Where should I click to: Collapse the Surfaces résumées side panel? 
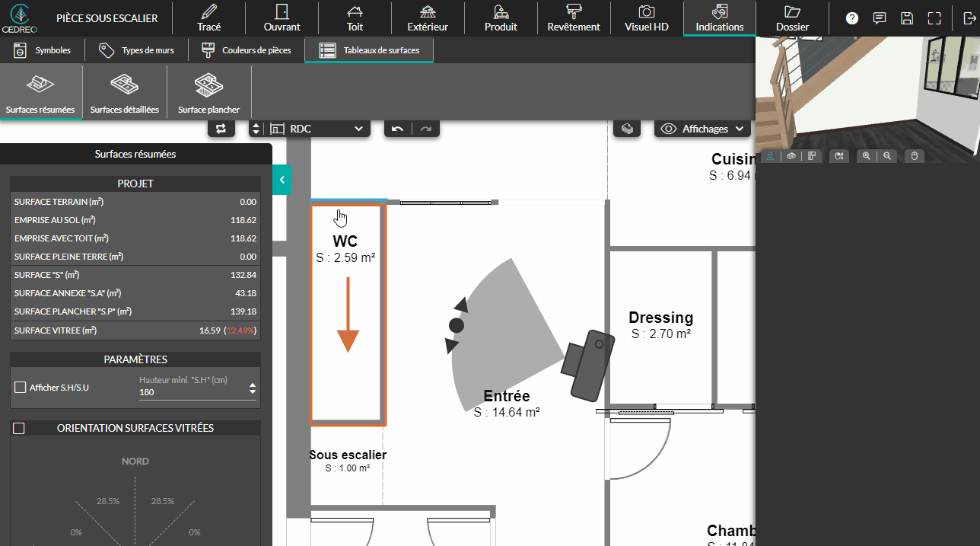click(282, 180)
